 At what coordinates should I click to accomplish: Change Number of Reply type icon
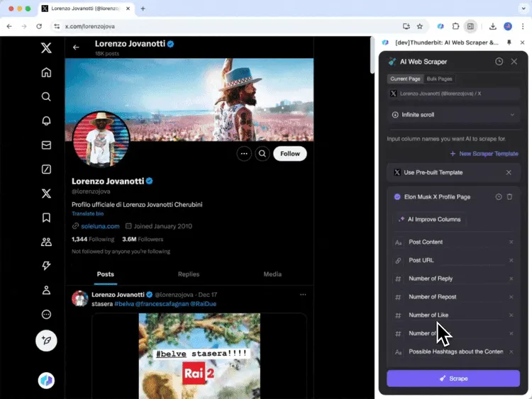coord(399,279)
